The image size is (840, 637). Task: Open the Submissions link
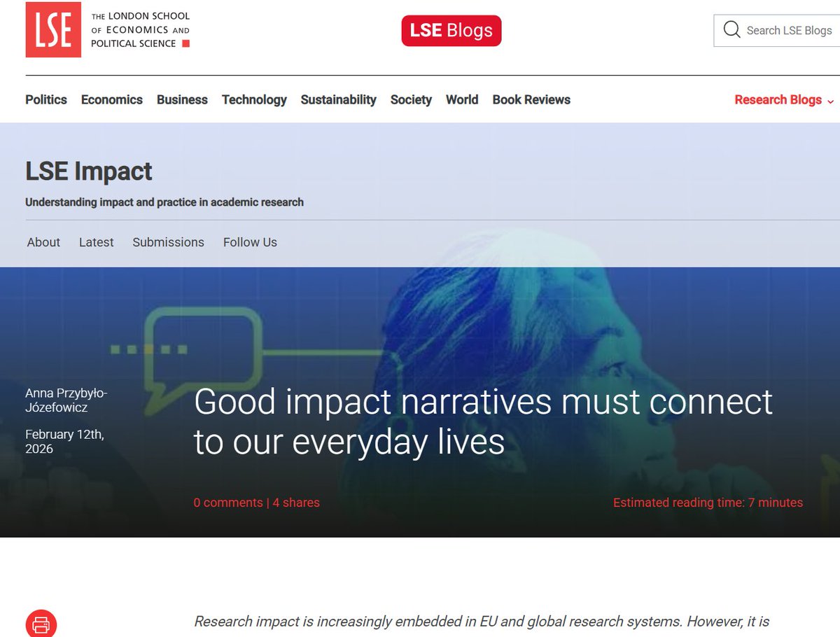pos(169,242)
